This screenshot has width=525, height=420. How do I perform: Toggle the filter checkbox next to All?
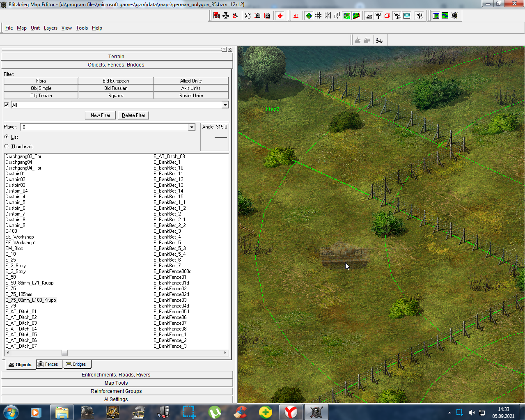pyautogui.click(x=6, y=105)
